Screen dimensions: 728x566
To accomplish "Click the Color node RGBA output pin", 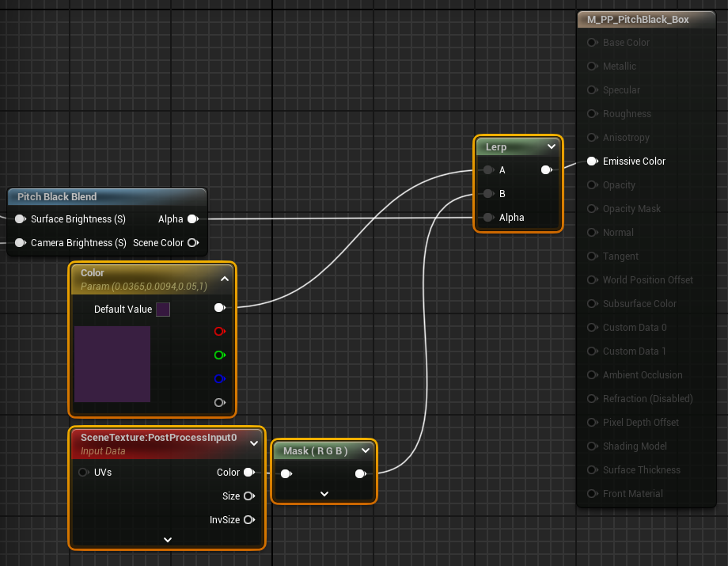I will tap(220, 308).
